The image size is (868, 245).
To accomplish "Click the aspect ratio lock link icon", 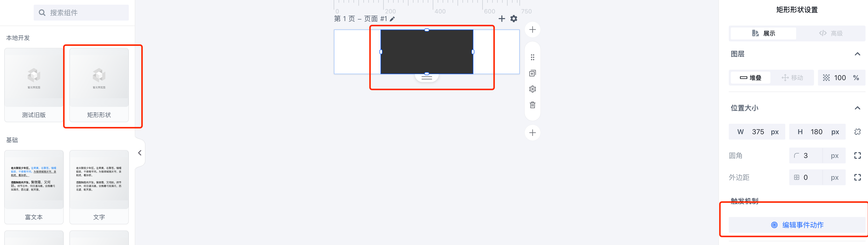I will click(858, 132).
